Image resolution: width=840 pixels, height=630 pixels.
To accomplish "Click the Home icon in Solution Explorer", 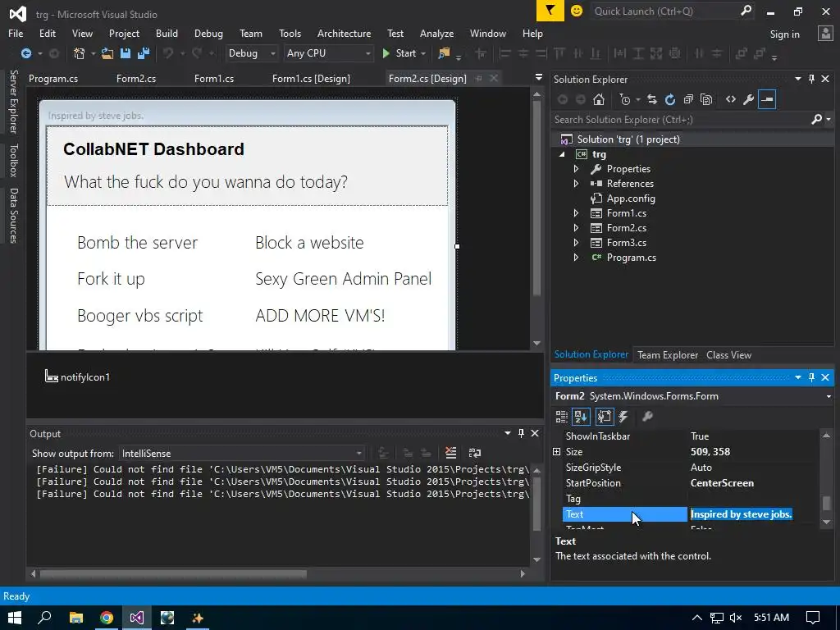I will 599,99.
